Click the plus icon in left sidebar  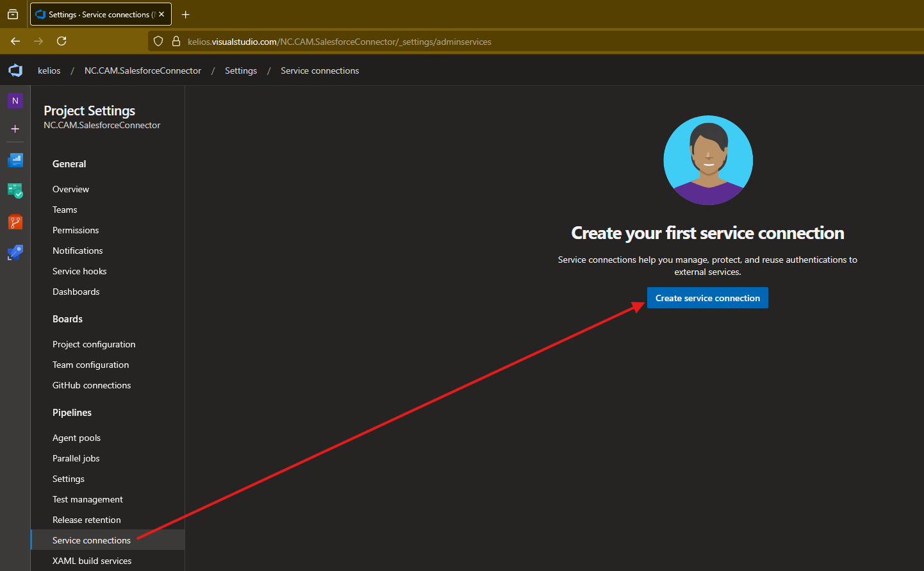coord(15,129)
